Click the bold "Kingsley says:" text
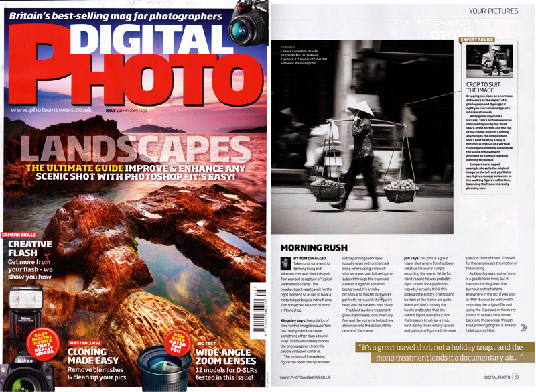Screen dimensions: 536x392 click(293, 320)
